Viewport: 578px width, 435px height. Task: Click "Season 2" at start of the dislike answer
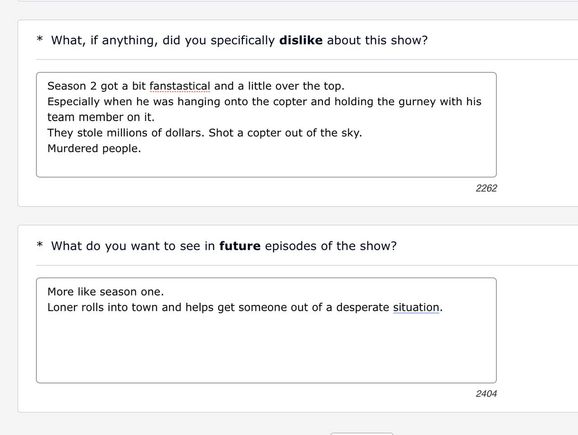click(x=72, y=86)
